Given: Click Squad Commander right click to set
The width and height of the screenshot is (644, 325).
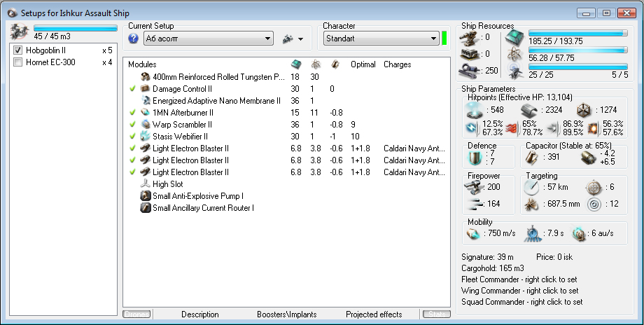Looking at the screenshot, I should point(522,302).
